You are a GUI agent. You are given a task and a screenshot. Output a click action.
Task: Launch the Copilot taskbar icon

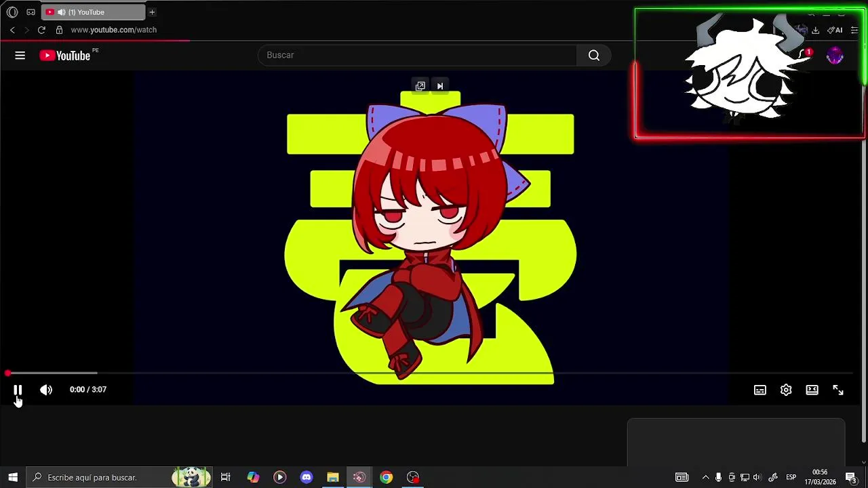click(x=253, y=477)
